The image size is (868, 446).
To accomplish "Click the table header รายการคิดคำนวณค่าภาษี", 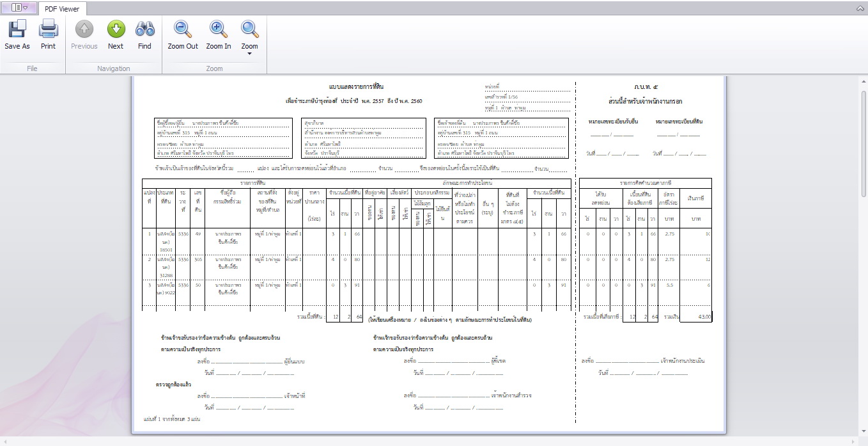I will [645, 183].
